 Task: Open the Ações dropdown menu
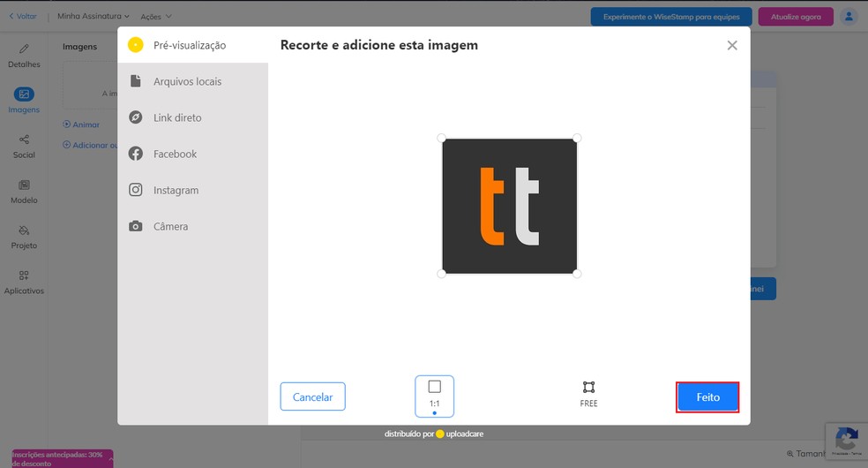[155, 17]
